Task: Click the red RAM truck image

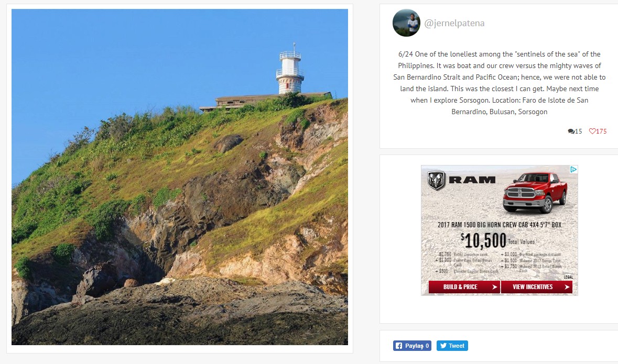Action: 535,192
